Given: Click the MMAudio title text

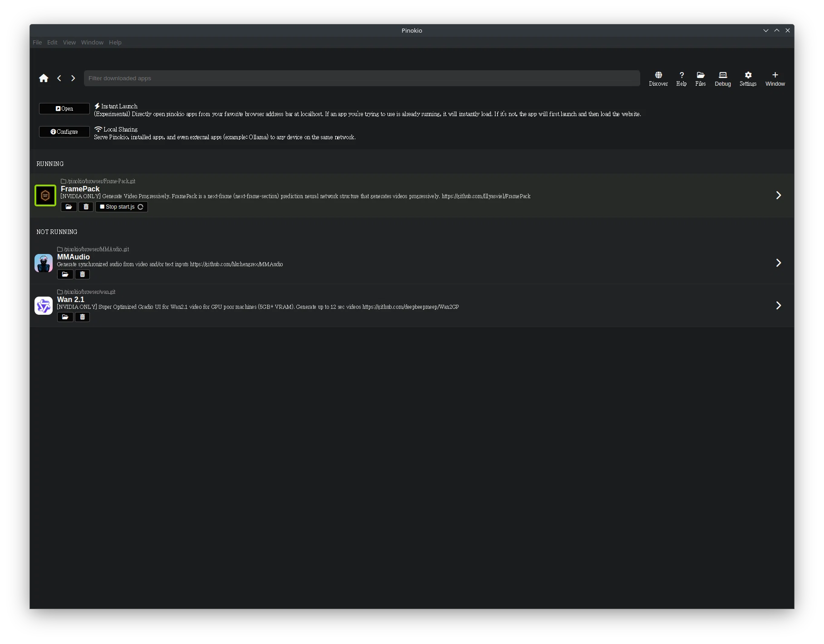Looking at the screenshot, I should point(73,257).
